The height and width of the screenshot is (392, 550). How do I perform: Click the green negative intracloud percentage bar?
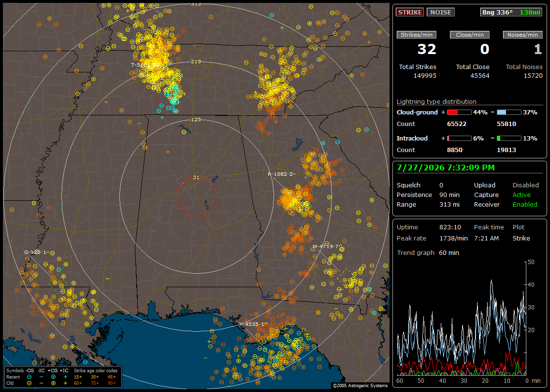click(508, 139)
